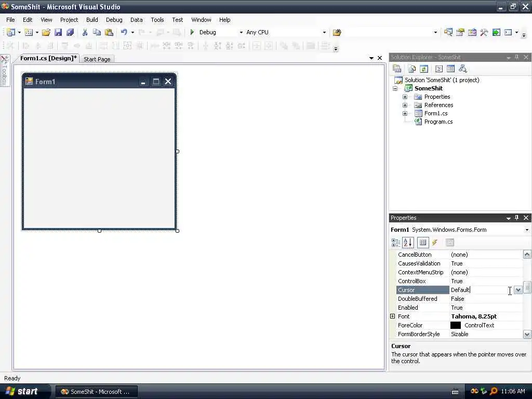Click the SomeShit taskbar button

(97, 392)
